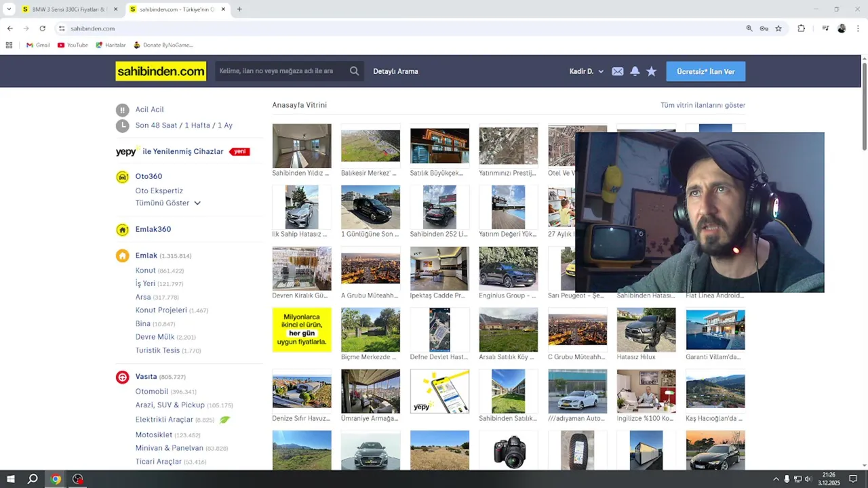Open favorites star icon in header
The height and width of the screenshot is (488, 868).
pos(652,71)
